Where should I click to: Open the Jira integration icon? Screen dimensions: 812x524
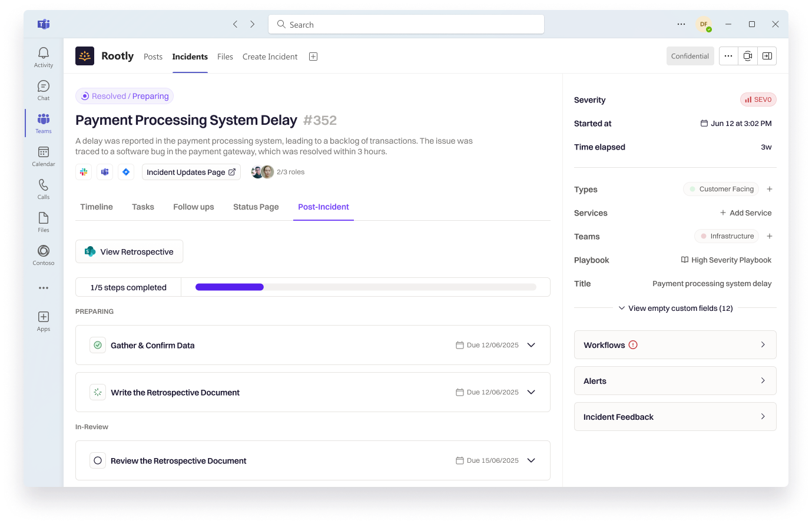coord(126,172)
